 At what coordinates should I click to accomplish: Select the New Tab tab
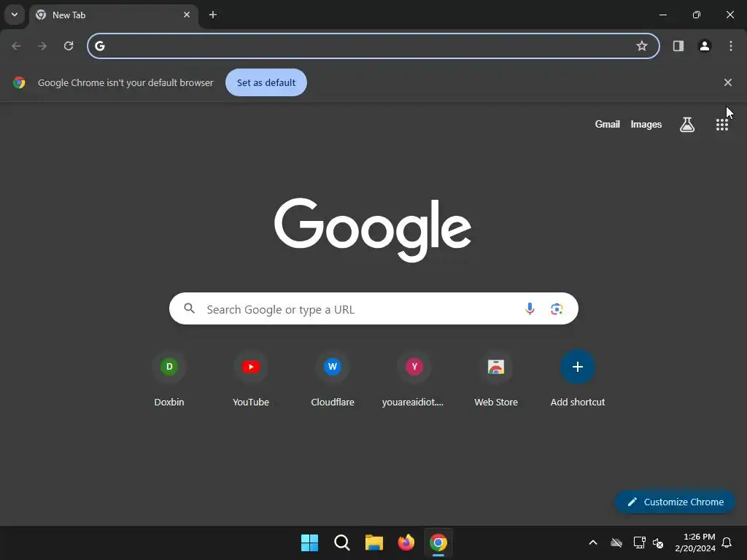pos(113,15)
